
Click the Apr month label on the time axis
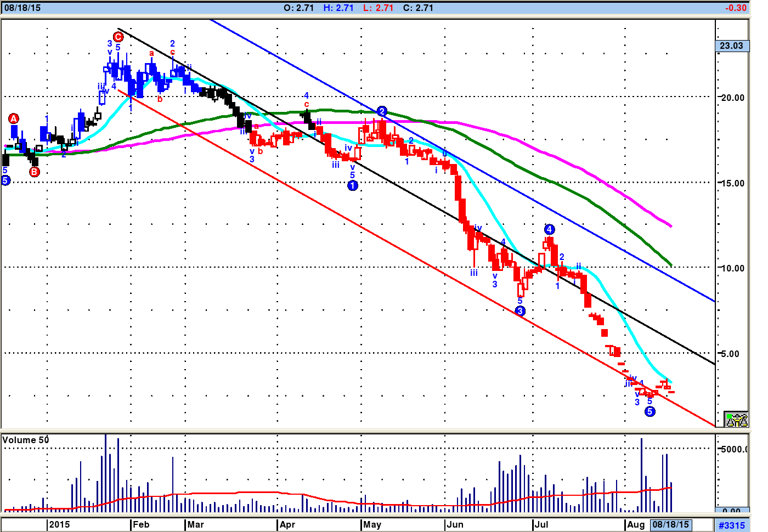point(287,524)
